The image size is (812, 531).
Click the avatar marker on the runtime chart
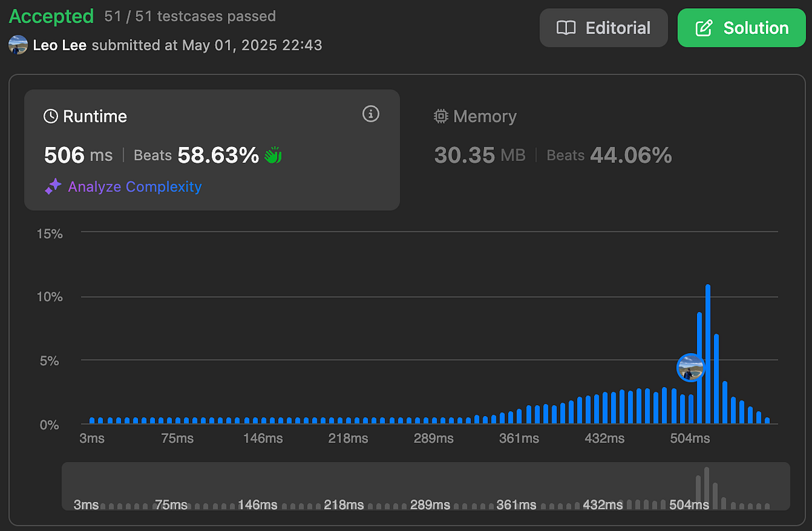click(690, 367)
